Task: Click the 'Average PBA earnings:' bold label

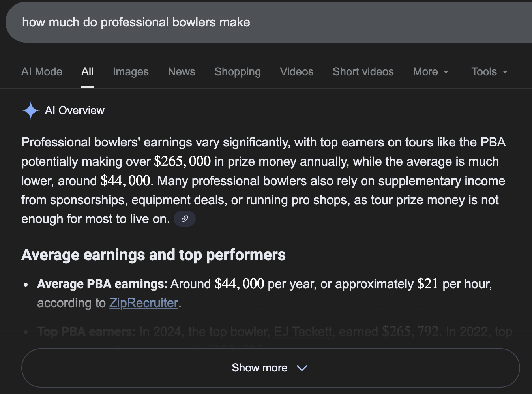Action: [102, 284]
